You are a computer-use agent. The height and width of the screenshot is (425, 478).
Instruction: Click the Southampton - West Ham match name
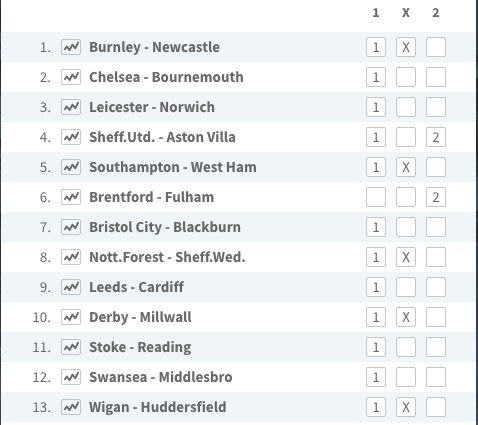coord(173,167)
